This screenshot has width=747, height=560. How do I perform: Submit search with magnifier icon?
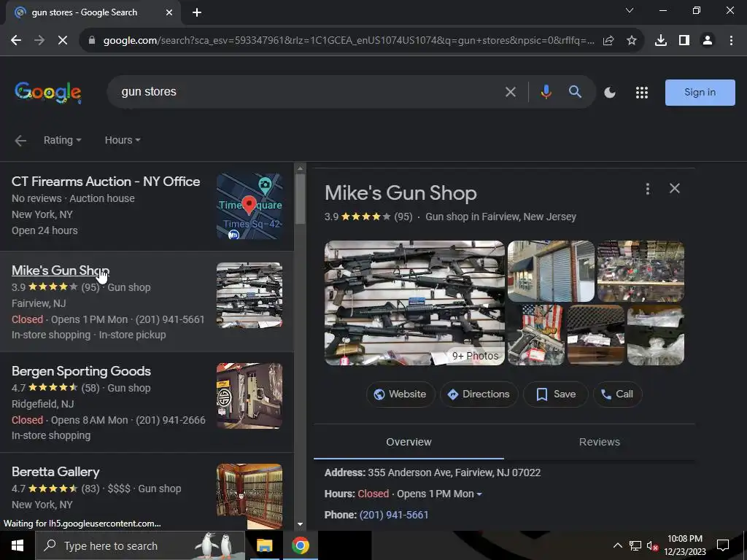tap(575, 92)
